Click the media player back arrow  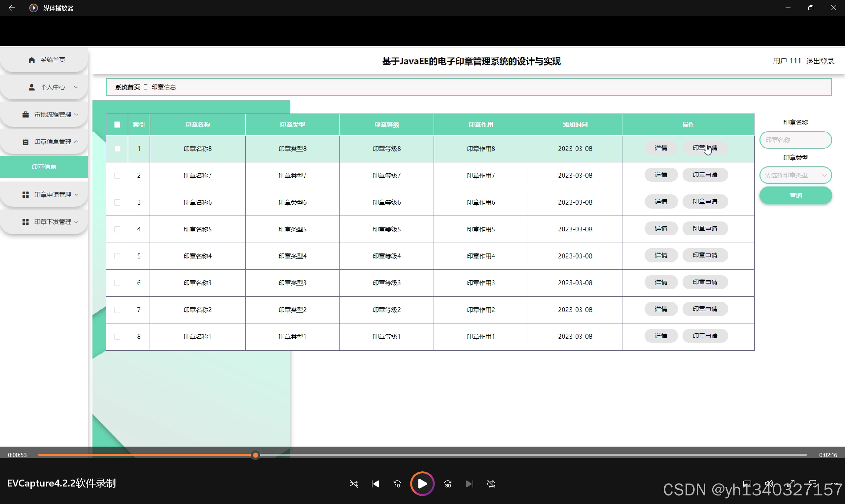pos(12,8)
